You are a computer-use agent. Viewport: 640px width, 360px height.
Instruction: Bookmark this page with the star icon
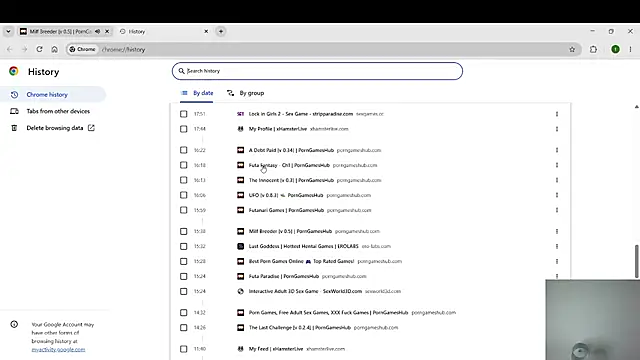(572, 49)
